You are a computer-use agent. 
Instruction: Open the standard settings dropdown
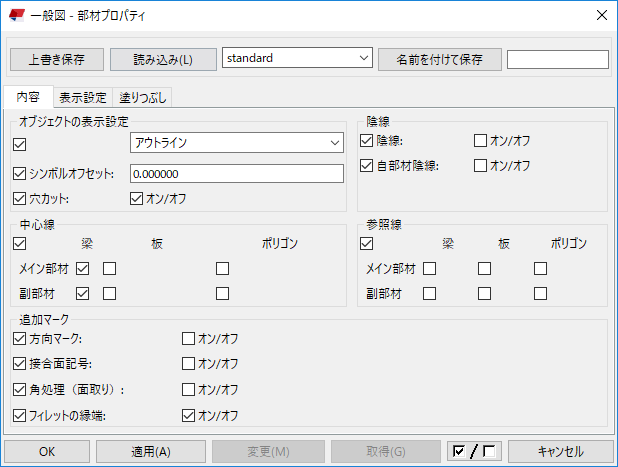(297, 58)
